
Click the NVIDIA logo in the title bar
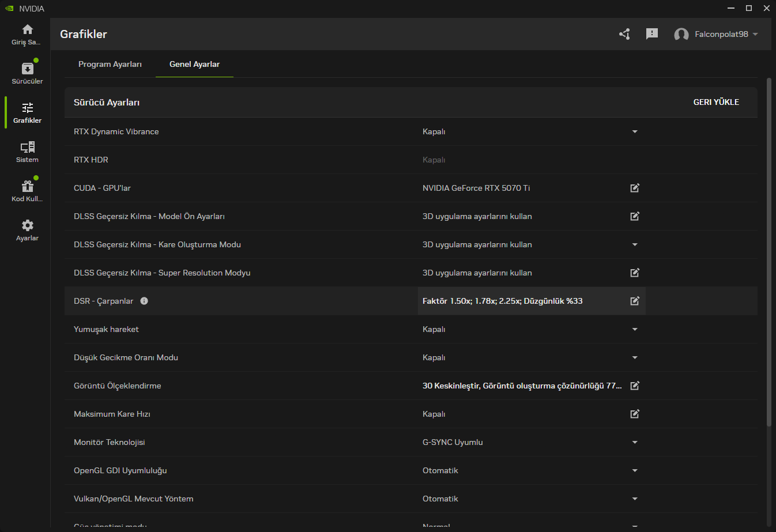click(x=9, y=9)
